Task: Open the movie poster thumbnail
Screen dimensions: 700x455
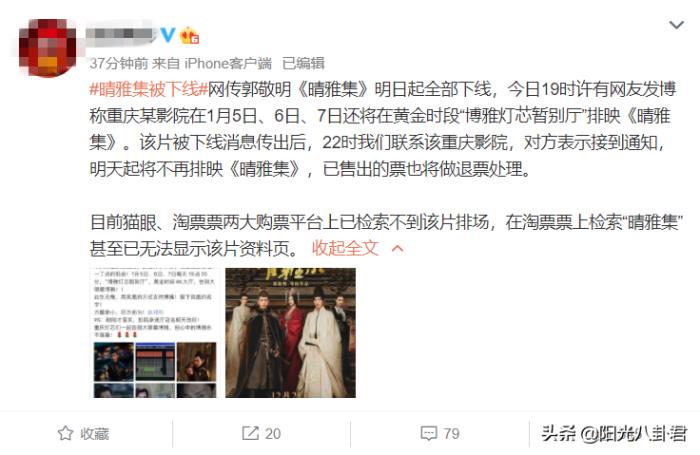Action: coord(290,333)
